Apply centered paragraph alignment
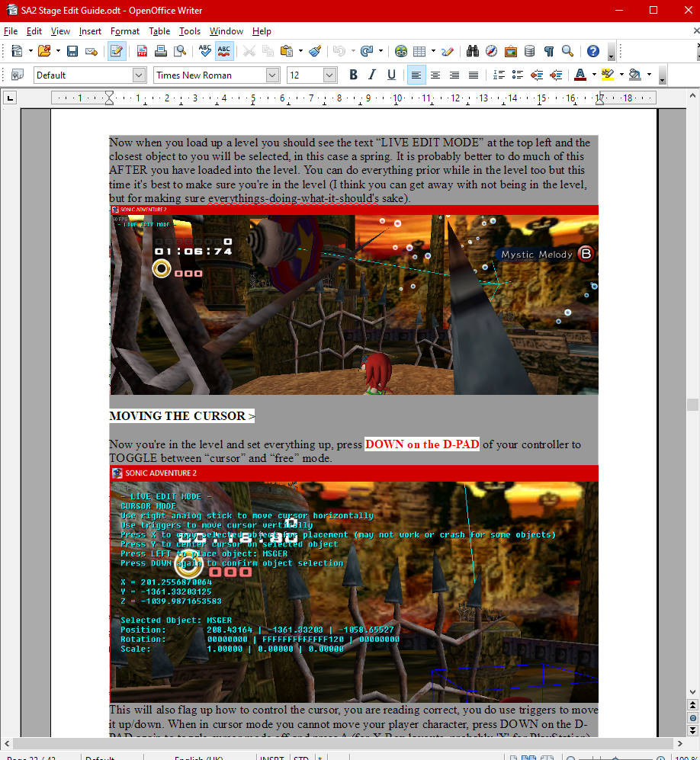700x760 pixels. pyautogui.click(x=435, y=75)
